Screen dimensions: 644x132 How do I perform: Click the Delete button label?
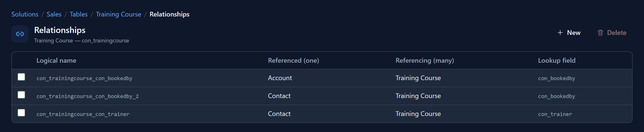617,33
